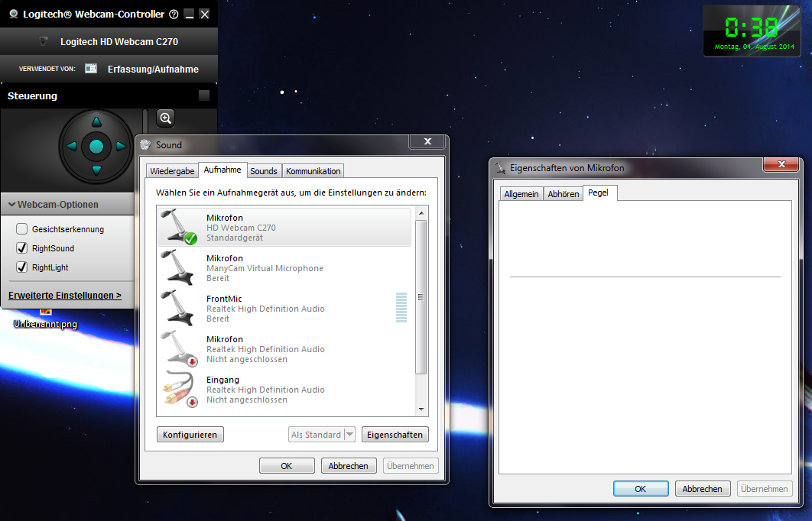
Task: Pan webcam down with the down arrow
Action: click(96, 170)
